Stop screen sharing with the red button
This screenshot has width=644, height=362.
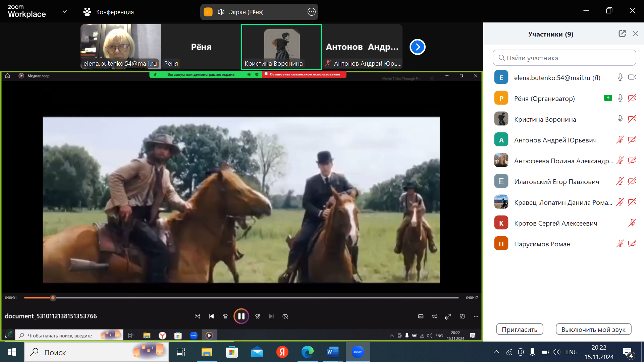(x=304, y=74)
